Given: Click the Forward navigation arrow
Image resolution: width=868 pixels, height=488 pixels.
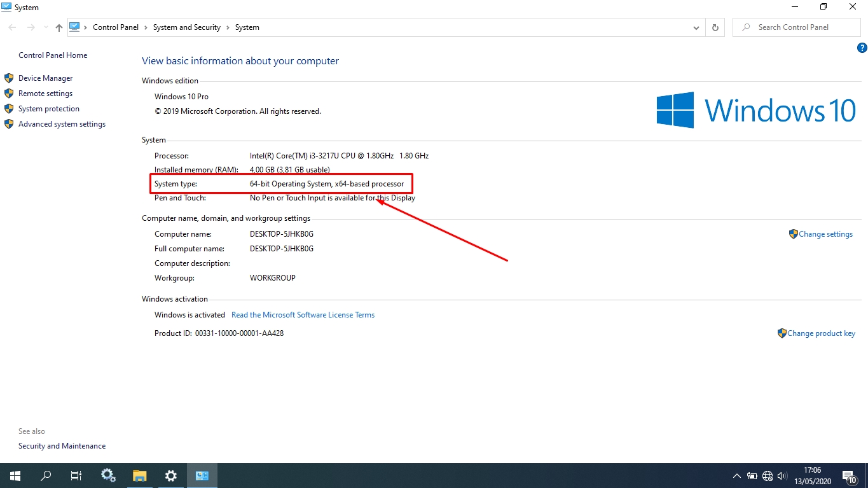Looking at the screenshot, I should point(31,27).
